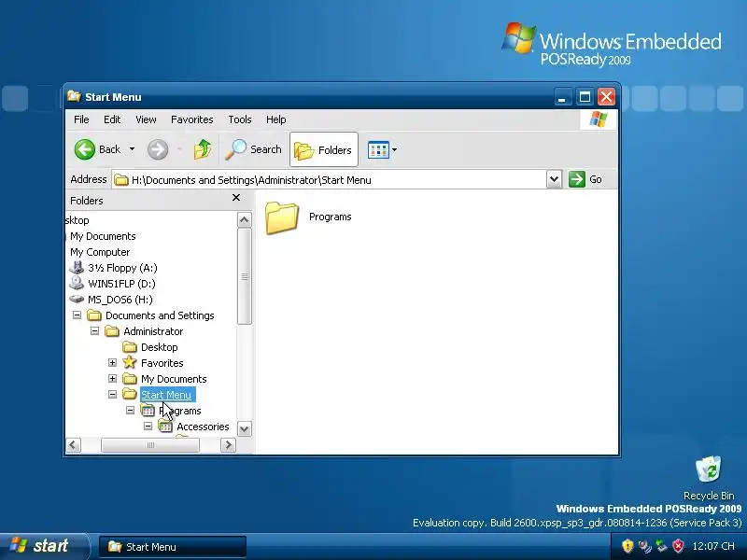747x560 pixels.
Task: Collapse the Programs tree node
Action: 130,410
